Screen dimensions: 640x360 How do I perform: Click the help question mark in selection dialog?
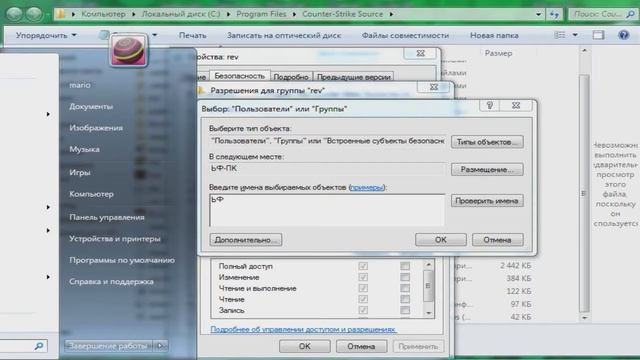[x=490, y=105]
